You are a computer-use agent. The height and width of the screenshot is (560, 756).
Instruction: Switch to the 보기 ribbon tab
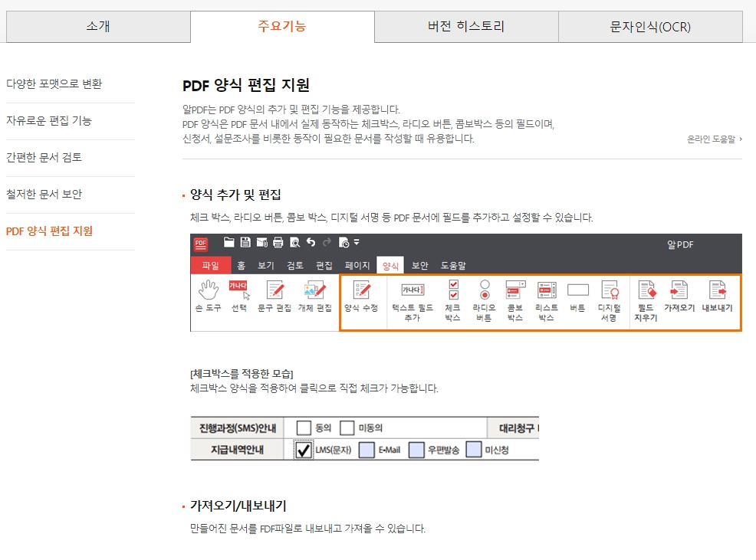click(265, 266)
